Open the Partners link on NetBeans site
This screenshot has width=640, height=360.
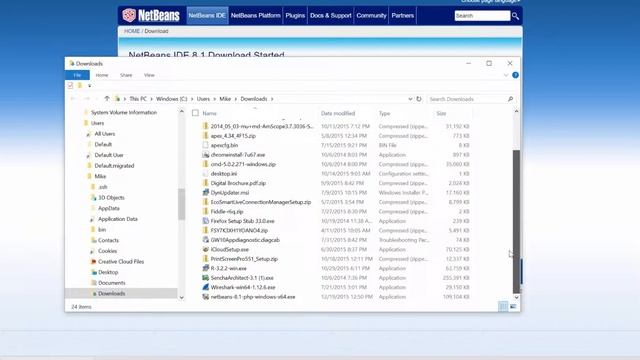tap(402, 16)
